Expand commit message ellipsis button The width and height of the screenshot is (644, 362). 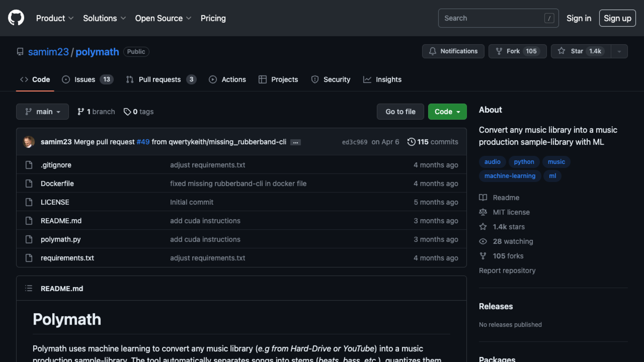[x=296, y=142]
